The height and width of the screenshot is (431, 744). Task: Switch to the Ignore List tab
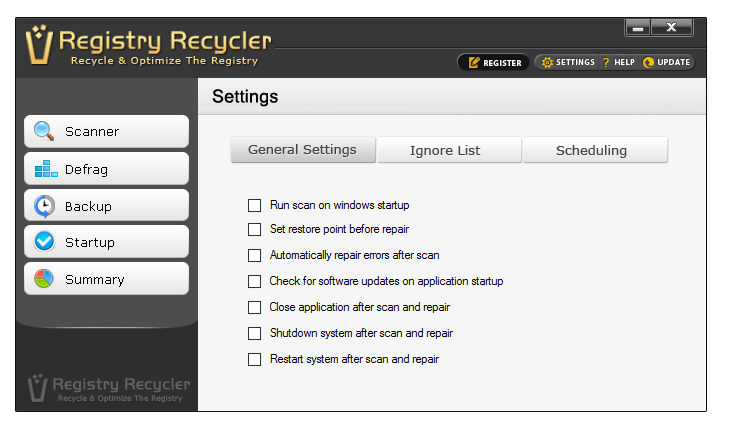[x=446, y=150]
